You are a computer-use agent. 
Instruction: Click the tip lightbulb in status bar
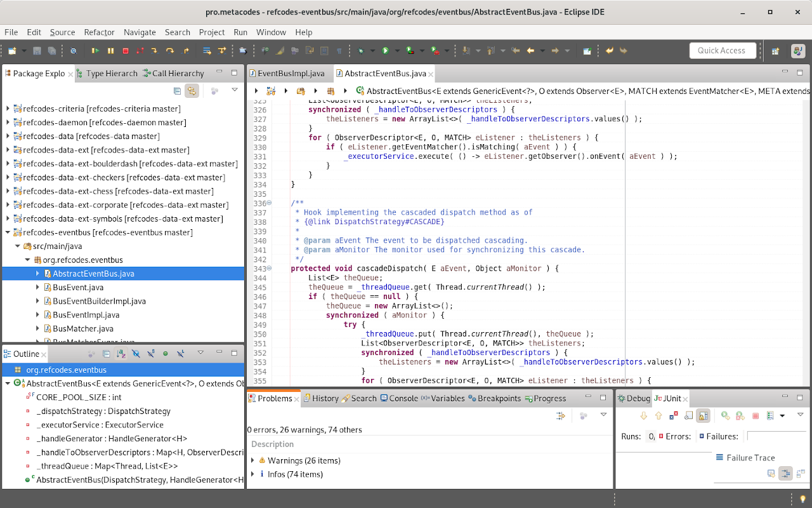[802, 498]
